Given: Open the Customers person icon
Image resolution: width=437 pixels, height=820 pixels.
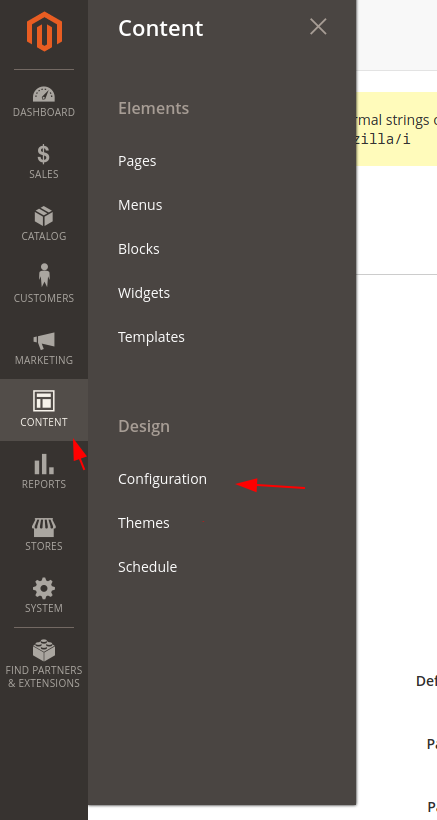Looking at the screenshot, I should (x=44, y=275).
